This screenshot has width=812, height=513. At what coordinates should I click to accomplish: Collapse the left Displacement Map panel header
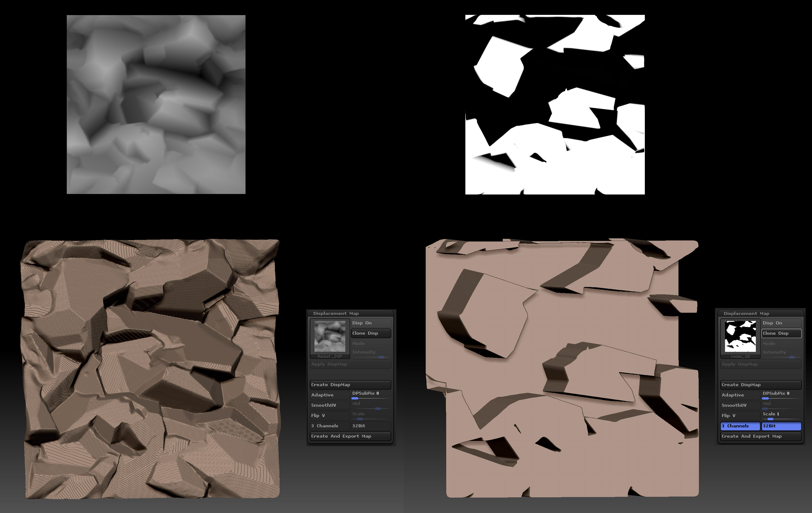click(x=336, y=313)
